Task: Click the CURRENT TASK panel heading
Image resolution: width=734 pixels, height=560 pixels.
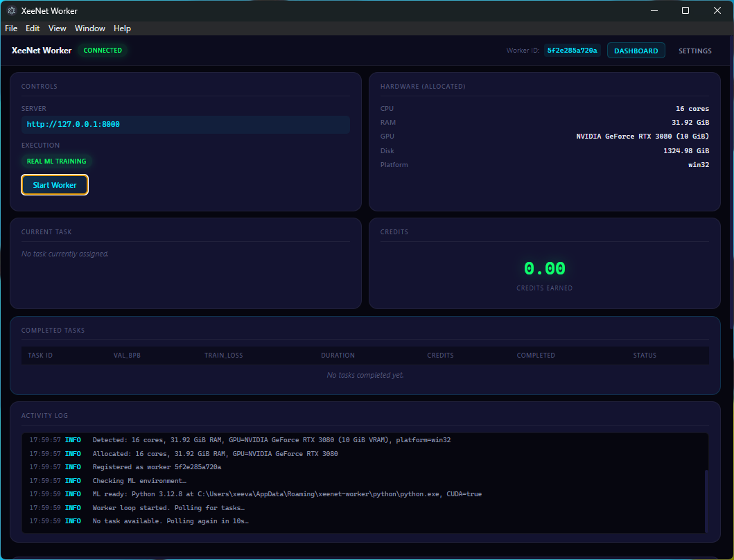Action: [x=46, y=231]
